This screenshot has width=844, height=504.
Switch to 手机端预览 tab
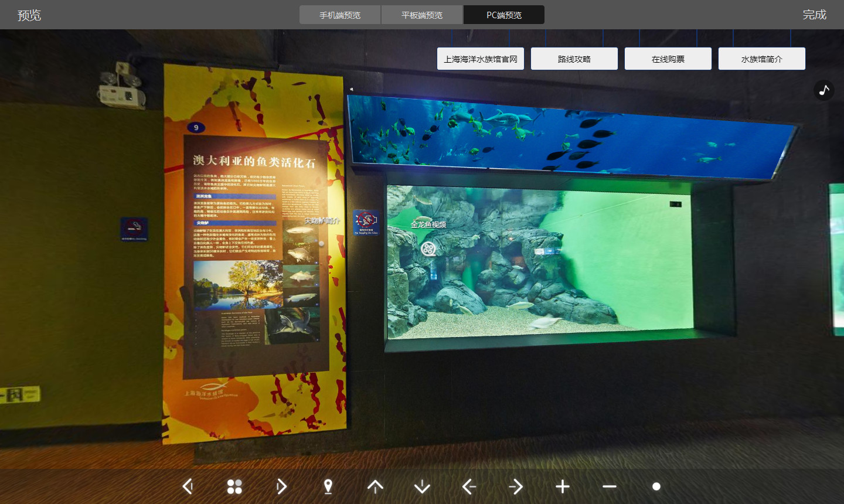tap(340, 15)
